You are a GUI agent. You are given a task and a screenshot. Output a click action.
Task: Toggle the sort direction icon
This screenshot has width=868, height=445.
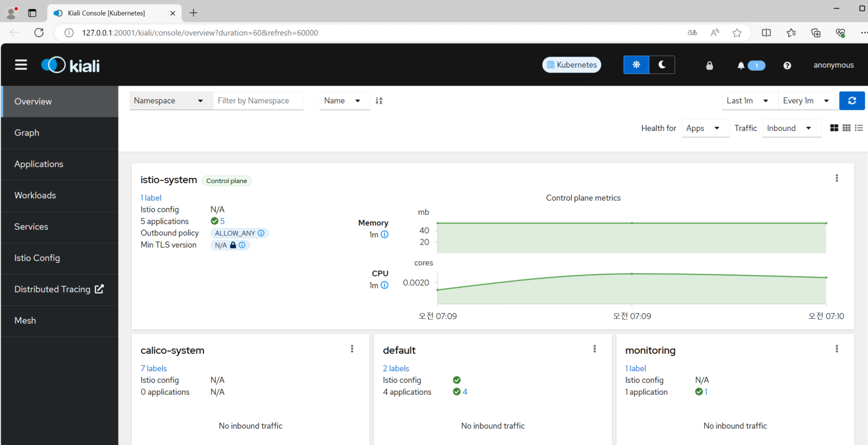click(379, 101)
